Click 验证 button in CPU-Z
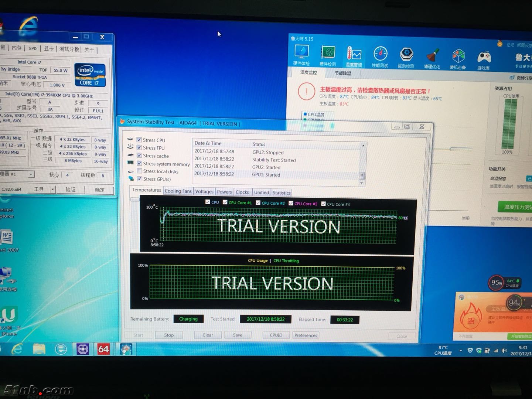 (71, 190)
